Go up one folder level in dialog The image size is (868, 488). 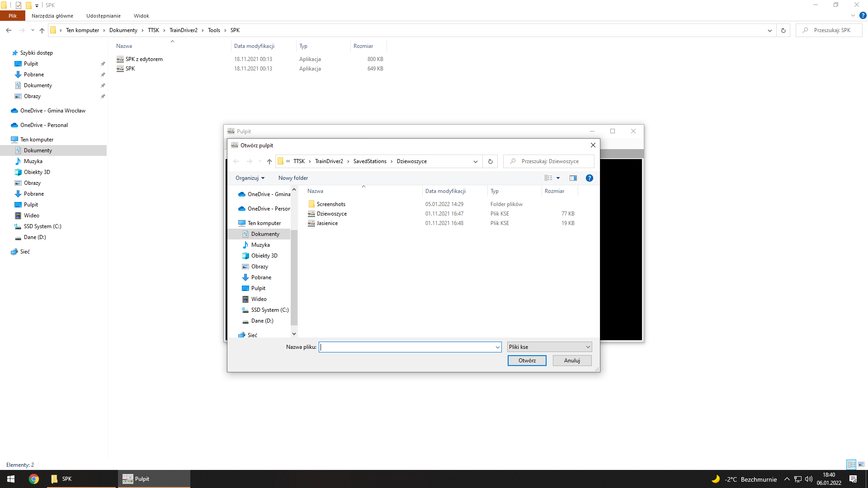269,161
